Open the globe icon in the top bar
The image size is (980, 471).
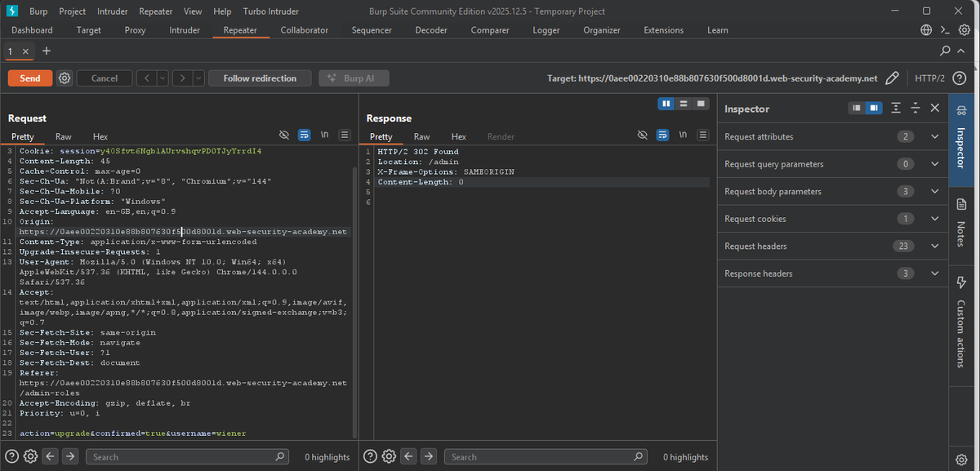point(926,30)
